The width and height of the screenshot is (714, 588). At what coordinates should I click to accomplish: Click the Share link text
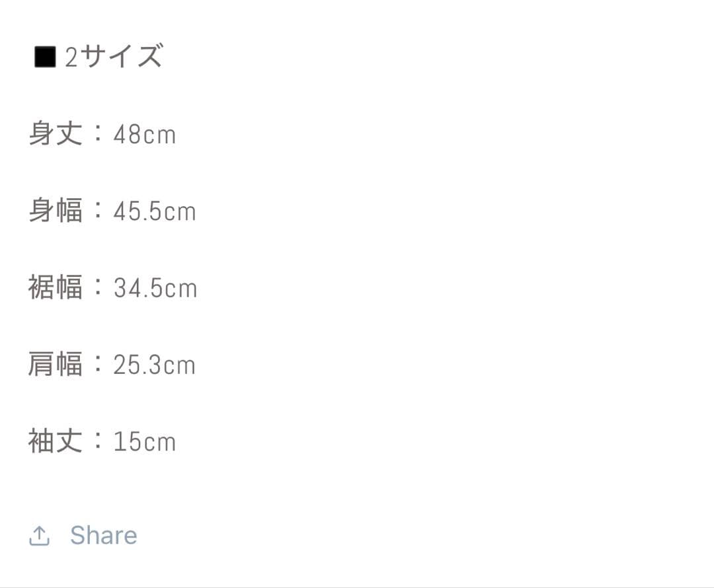coord(104,535)
